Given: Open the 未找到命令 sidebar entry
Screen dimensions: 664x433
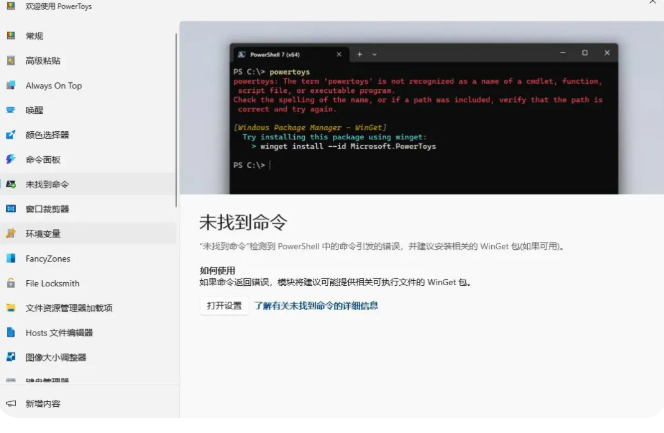Looking at the screenshot, I should (88, 184).
